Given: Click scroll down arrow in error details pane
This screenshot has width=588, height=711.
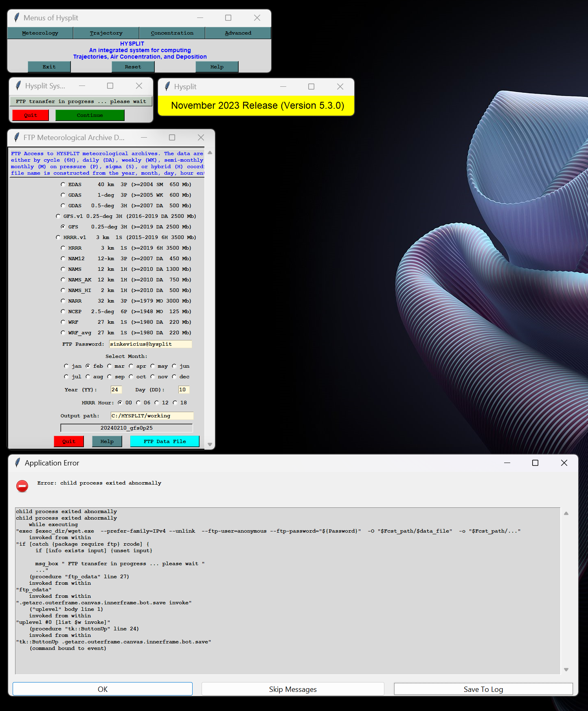Looking at the screenshot, I should (566, 669).
